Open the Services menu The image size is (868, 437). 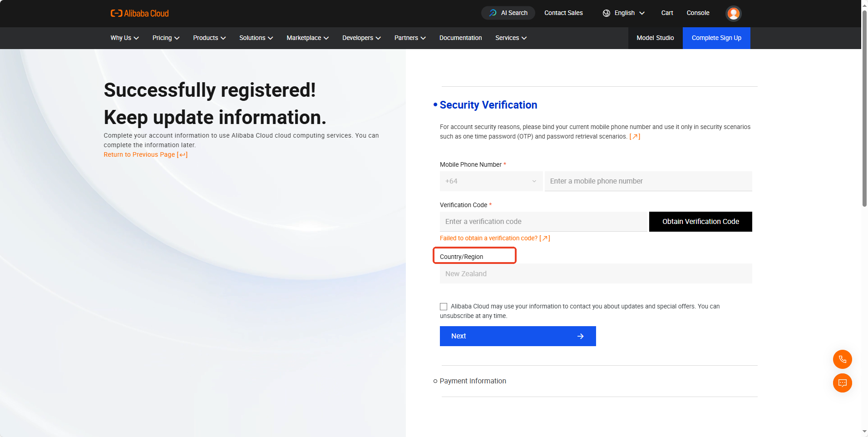click(511, 38)
